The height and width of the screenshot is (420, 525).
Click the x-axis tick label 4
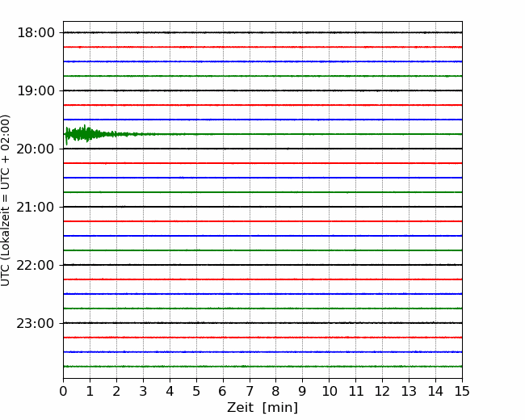(170, 391)
